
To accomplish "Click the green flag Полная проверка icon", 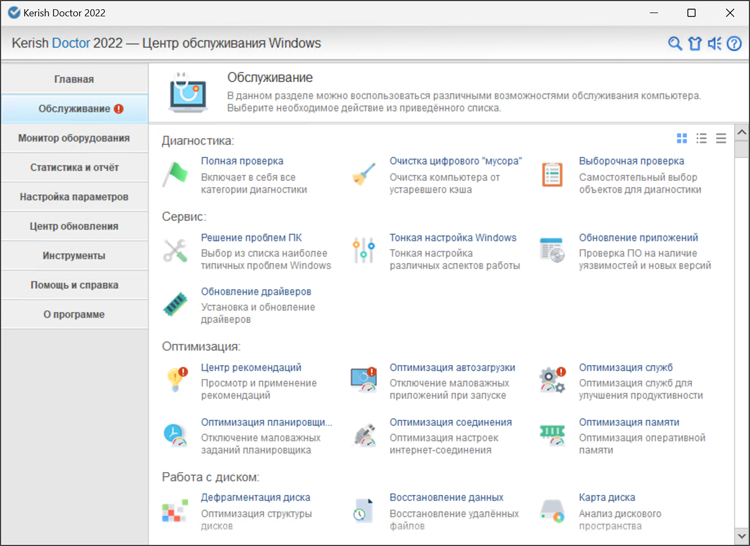I will (175, 173).
